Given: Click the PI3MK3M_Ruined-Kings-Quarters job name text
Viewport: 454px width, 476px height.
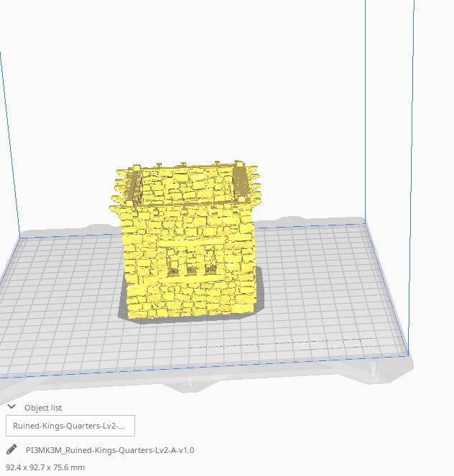Looking at the screenshot, I should [x=109, y=450].
